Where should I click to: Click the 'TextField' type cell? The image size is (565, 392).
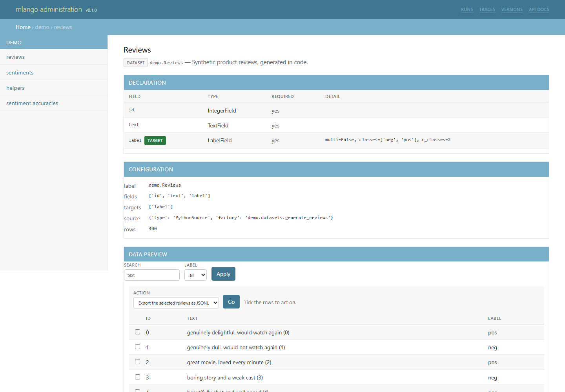coord(218,125)
